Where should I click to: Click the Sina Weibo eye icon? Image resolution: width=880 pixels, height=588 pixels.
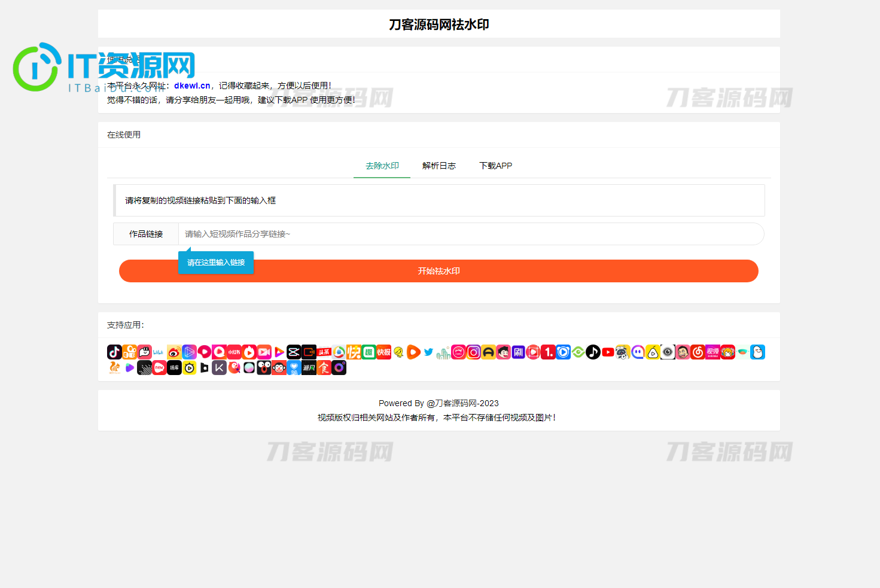tap(174, 352)
